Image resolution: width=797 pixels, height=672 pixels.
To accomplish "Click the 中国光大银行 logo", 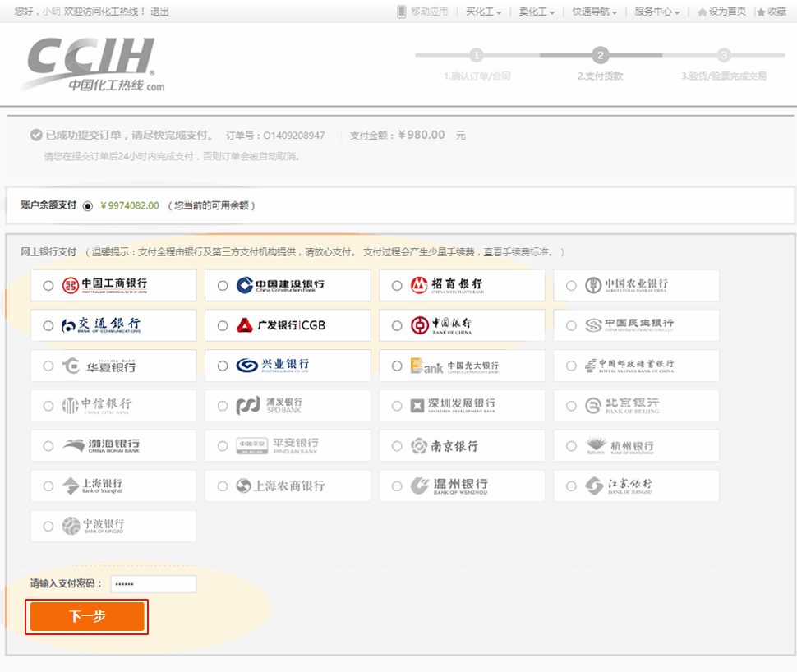I will (455, 366).
